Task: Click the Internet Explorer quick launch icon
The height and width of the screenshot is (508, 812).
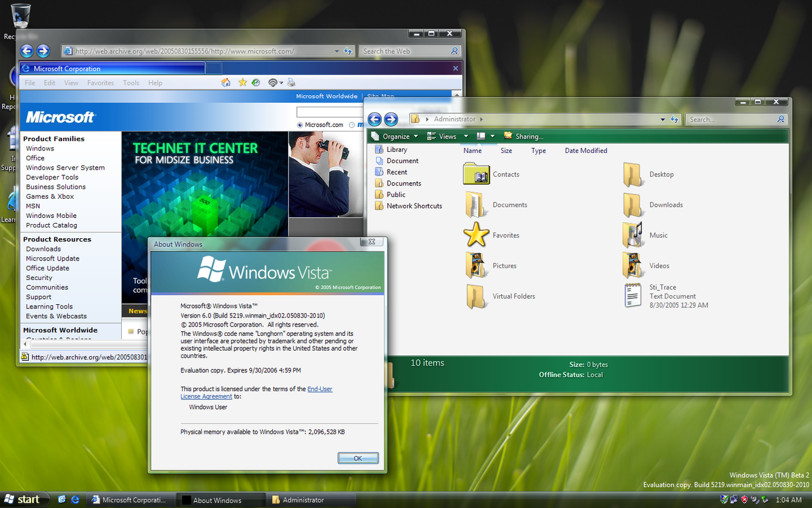Action: (75, 500)
